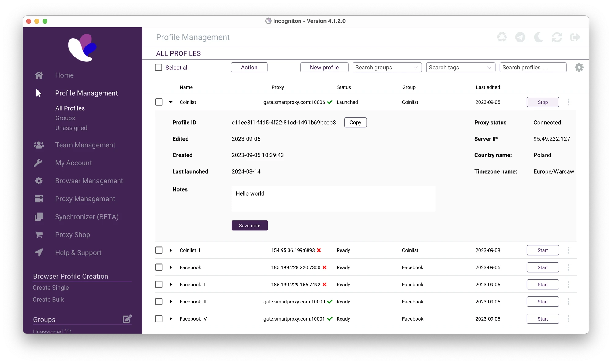The width and height of the screenshot is (612, 364).
Task: Show Unassigned profiles submenu item
Action: tap(71, 128)
